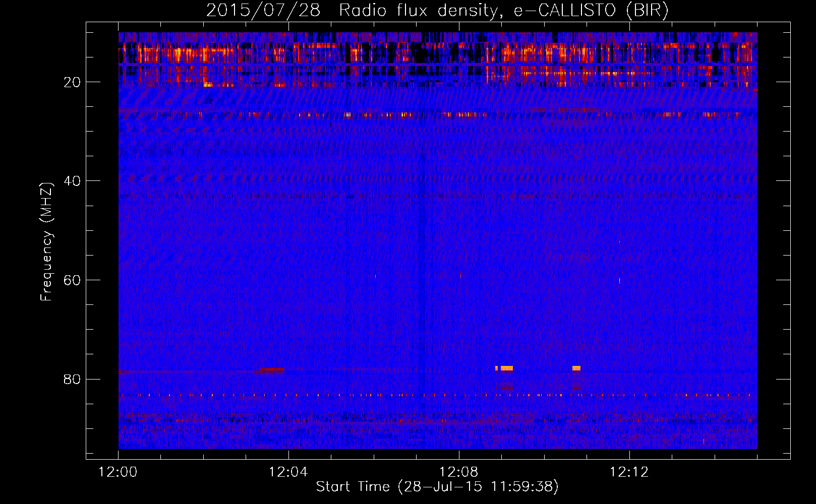Click the orange burst near 12:10:45 at 78 MHz
Image resolution: width=816 pixels, height=504 pixels.
pyautogui.click(x=576, y=368)
